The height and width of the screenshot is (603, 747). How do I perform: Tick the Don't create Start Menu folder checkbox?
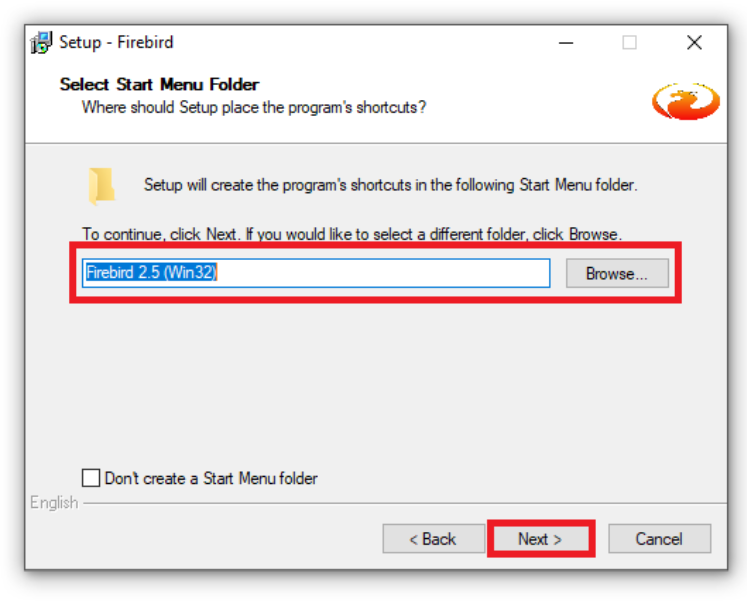click(x=91, y=478)
